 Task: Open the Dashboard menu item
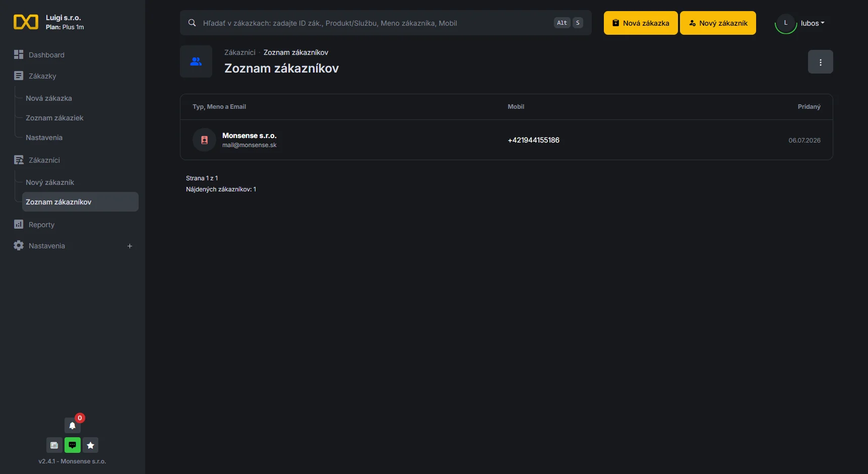pyautogui.click(x=46, y=55)
